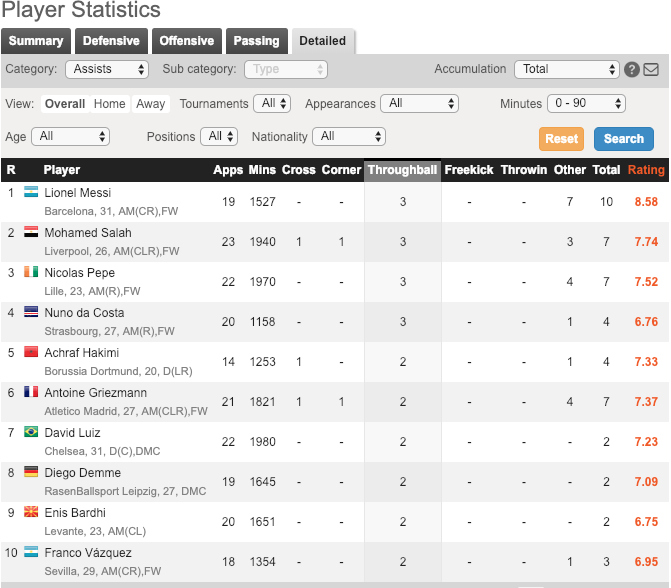The width and height of the screenshot is (671, 588).
Task: Click the help question mark icon
Action: tap(632, 70)
